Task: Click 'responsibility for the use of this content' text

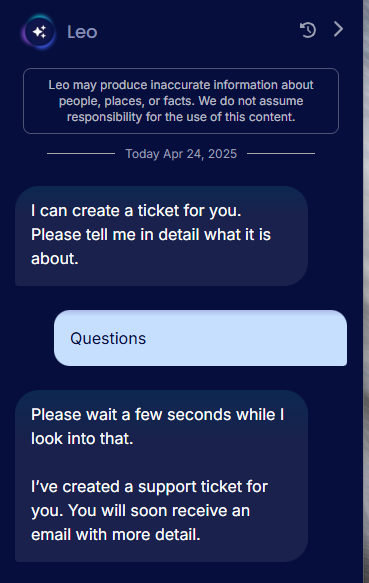Action: tap(181, 117)
